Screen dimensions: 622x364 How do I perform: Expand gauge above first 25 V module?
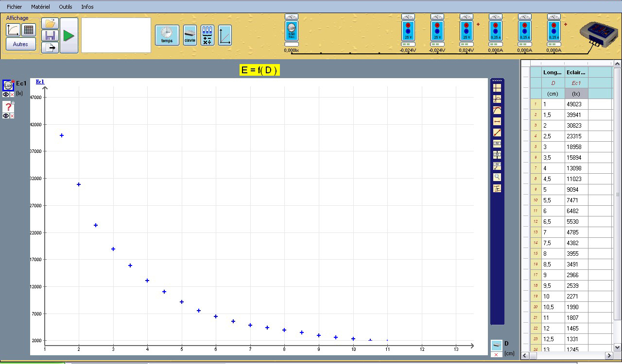(408, 17)
